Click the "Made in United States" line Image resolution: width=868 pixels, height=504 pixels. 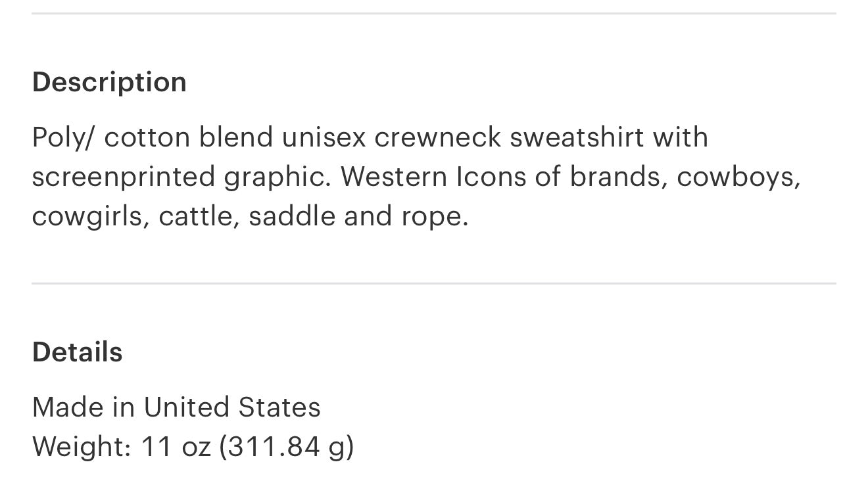[176, 407]
